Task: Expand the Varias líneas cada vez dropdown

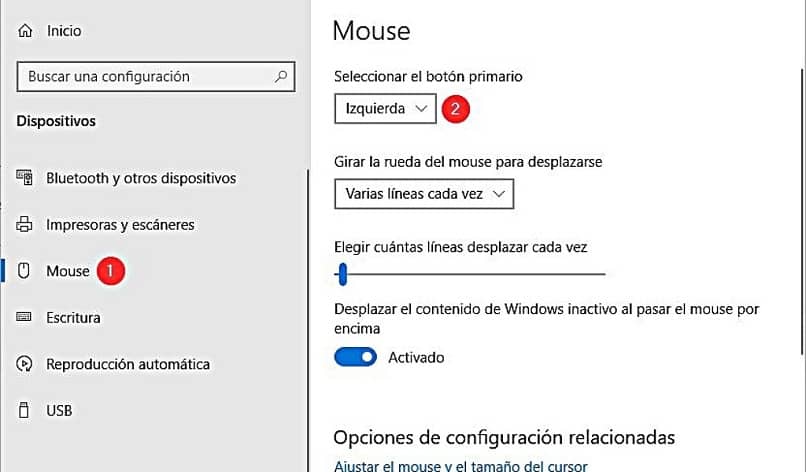Action: coord(423,194)
